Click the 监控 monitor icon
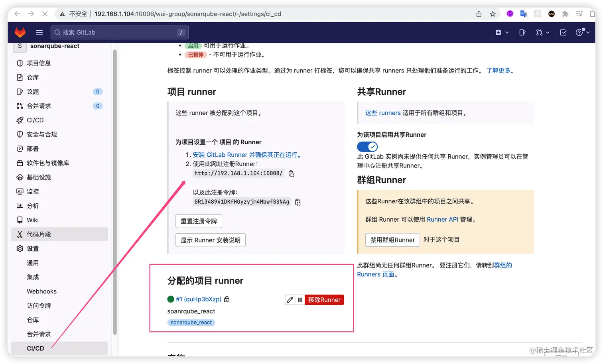The width and height of the screenshot is (603, 364). pyautogui.click(x=20, y=191)
